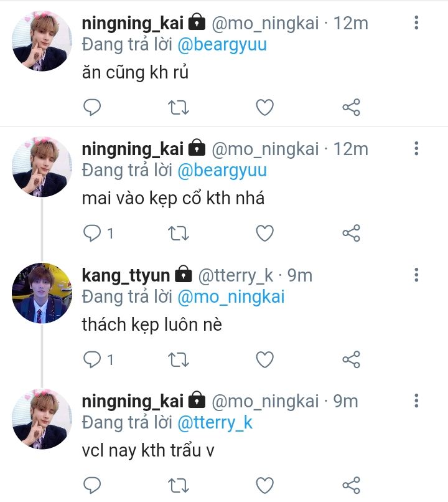Screen dimensions: 448x502
Task: Reply to 'thách kẹp luôn nè' tweet
Action: pyautogui.click(x=92, y=359)
